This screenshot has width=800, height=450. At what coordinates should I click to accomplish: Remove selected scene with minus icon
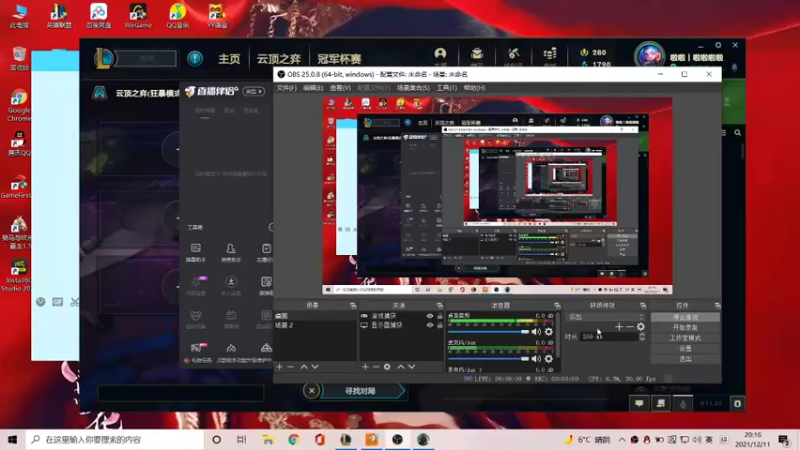click(290, 367)
